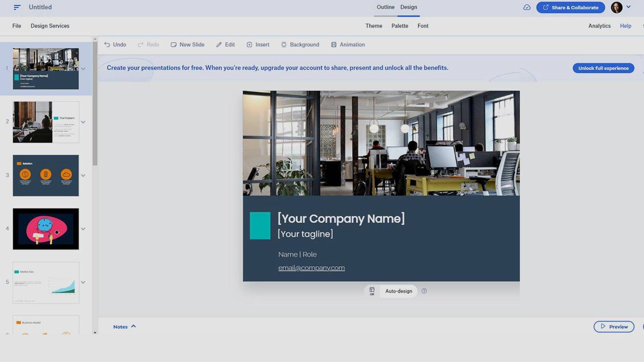644x362 pixels.
Task: Open the Edit pencil tool
Action: coord(225,44)
